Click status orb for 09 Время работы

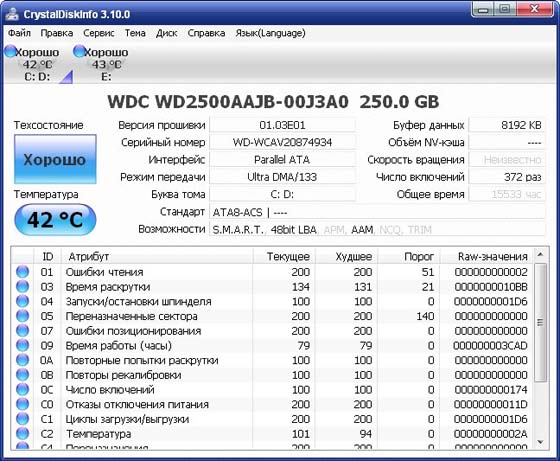tap(22, 345)
